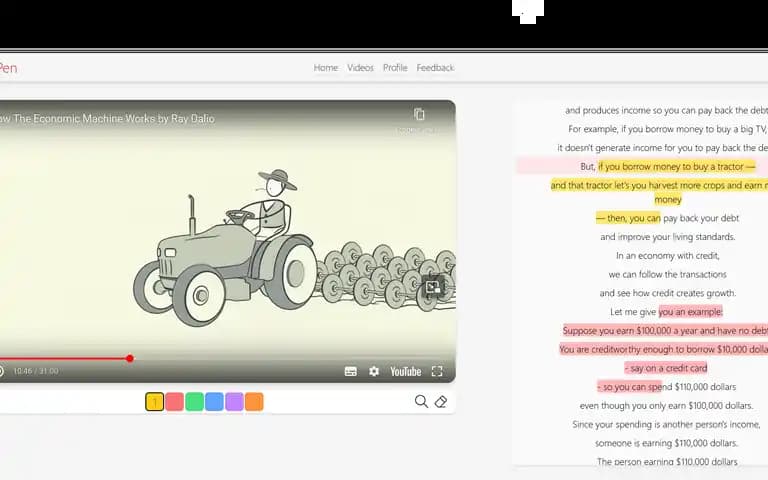768x480 pixels.
Task: Open video settings gear
Action: [374, 371]
